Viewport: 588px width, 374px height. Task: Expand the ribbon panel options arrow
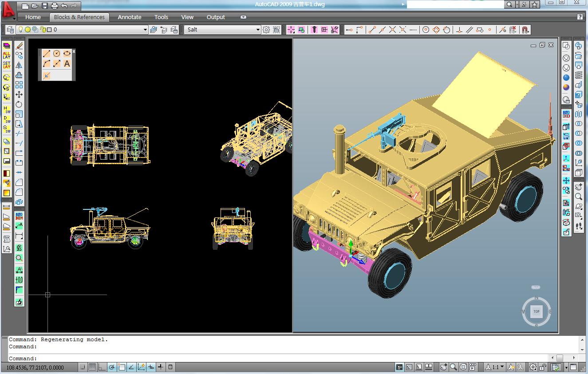(243, 17)
